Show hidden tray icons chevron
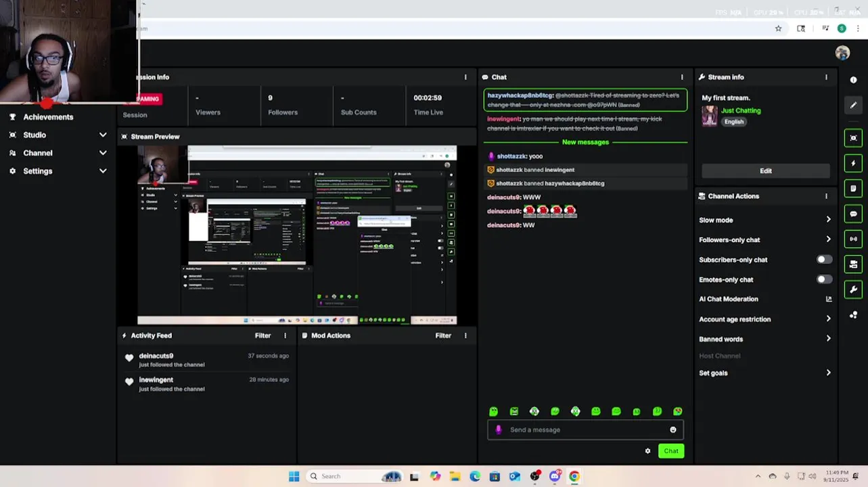Viewport: 868px width, 487px height. 758,476
